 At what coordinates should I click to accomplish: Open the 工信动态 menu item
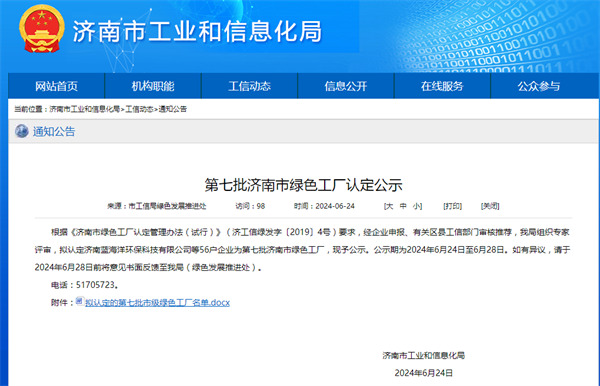pyautogui.click(x=249, y=86)
